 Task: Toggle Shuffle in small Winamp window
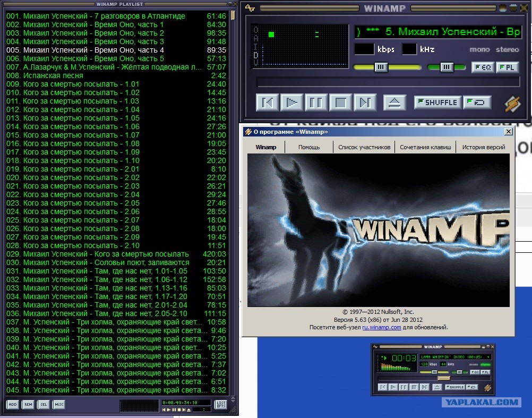(x=454, y=387)
